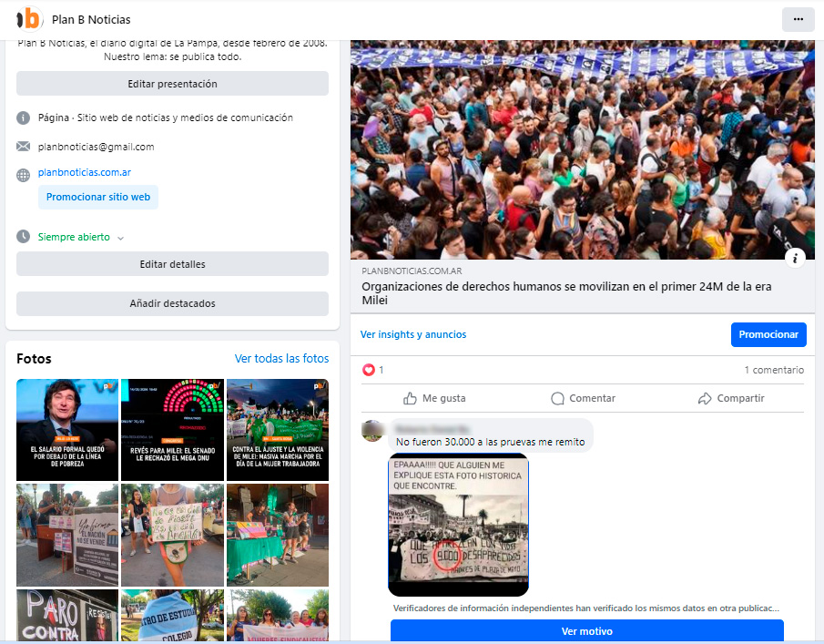Open the Plan B Noticias page logo
The image size is (824, 644).
point(29,19)
